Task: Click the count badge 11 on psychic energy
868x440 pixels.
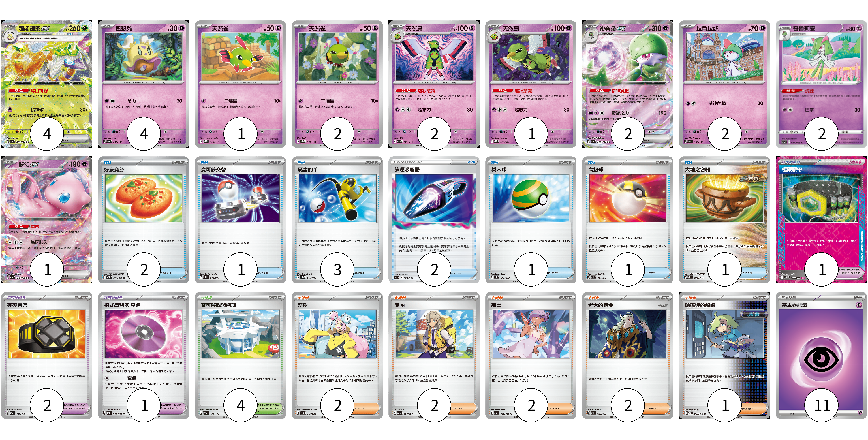Action: (822, 405)
